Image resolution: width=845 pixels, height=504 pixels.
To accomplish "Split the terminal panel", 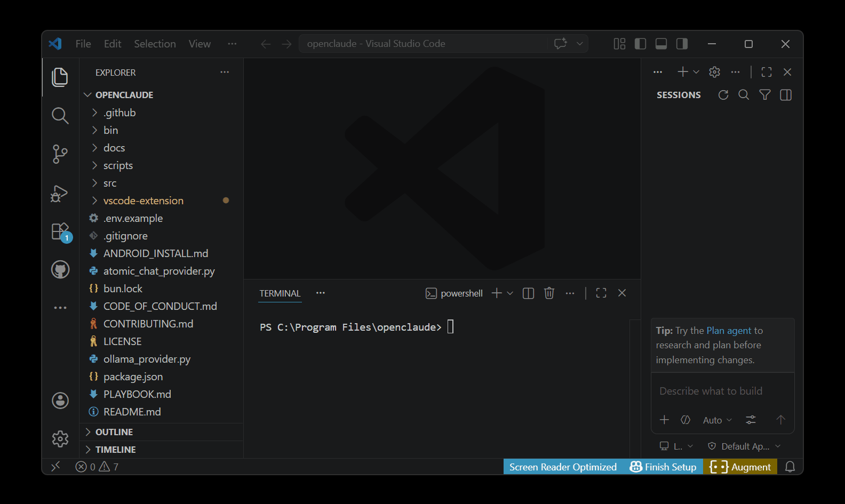I will (528, 293).
